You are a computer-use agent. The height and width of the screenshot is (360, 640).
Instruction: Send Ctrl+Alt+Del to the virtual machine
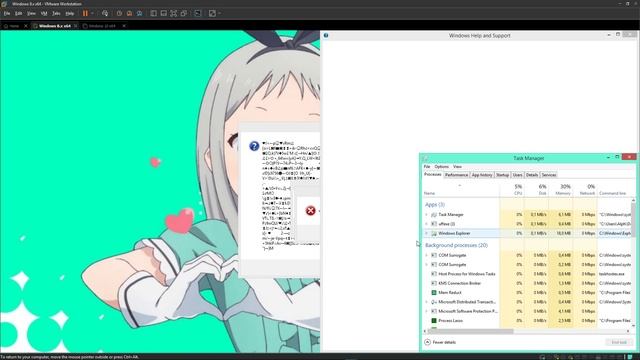[105, 13]
